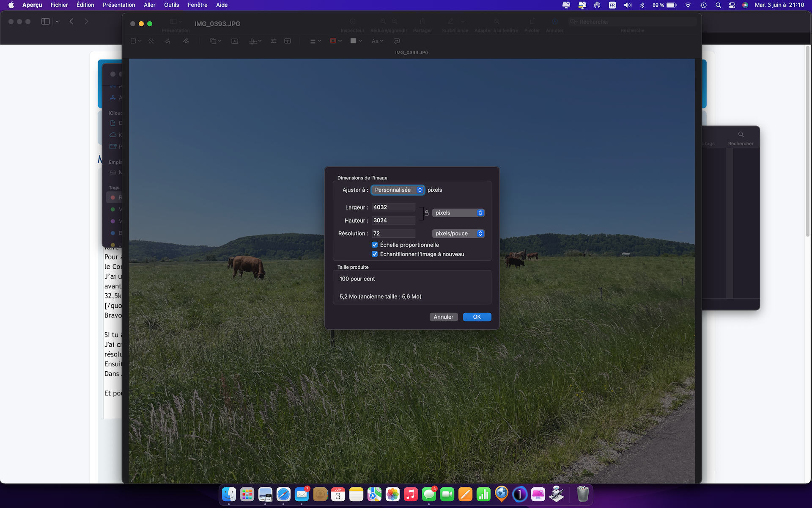
Task: Open the Personnalisée fit-to dropdown
Action: point(398,190)
